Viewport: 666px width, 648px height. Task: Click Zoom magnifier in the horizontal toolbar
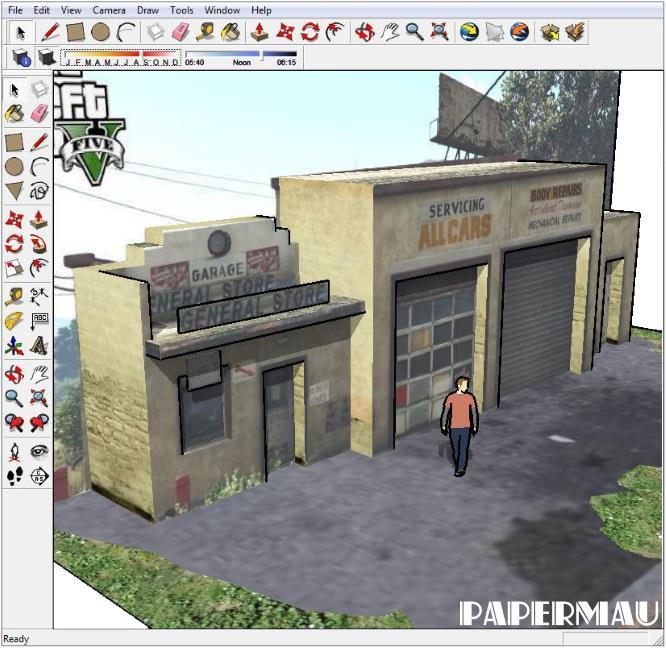click(x=415, y=32)
